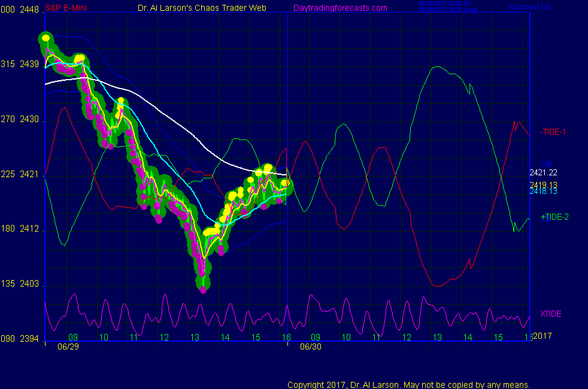The width and height of the screenshot is (588, 389).
Task: Click the red 'S&P E-Mini' title
Action: pyautogui.click(x=66, y=8)
